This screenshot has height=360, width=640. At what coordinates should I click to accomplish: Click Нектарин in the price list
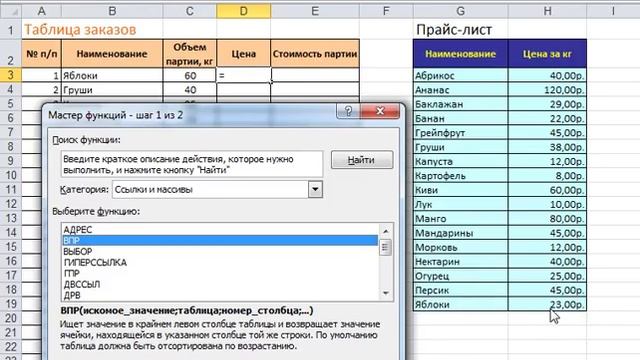460,261
